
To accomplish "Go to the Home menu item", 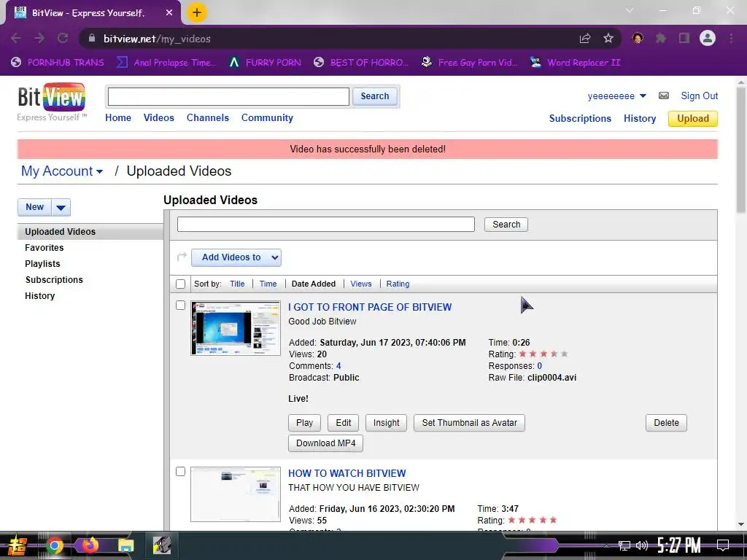I will [x=118, y=117].
